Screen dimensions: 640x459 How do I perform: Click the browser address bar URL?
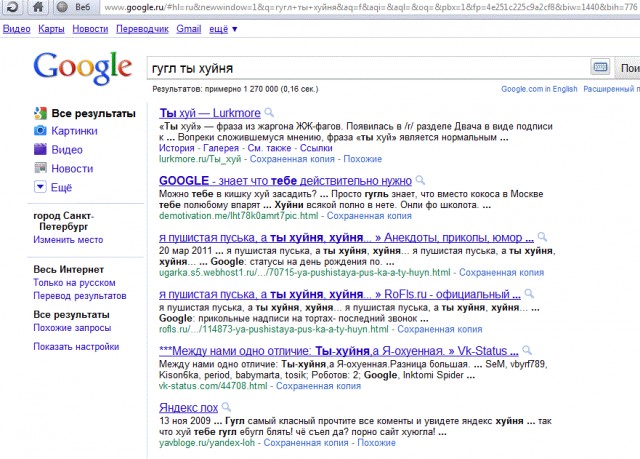(369, 7)
